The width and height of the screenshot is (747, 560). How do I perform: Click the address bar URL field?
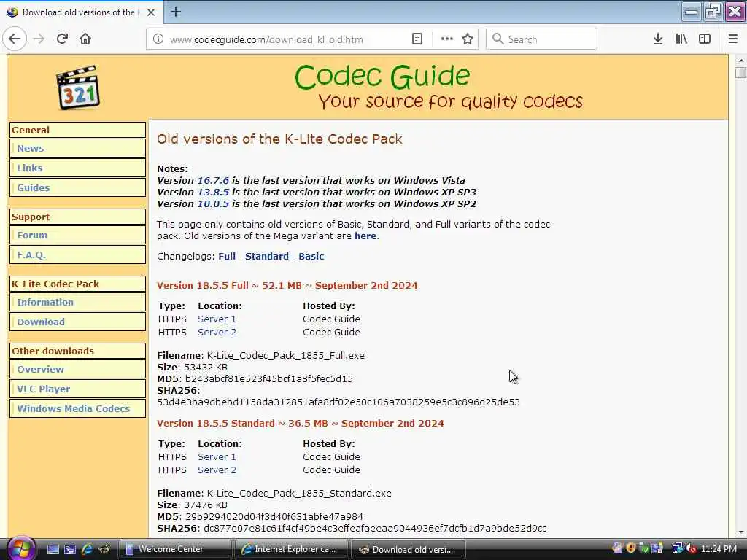287,39
